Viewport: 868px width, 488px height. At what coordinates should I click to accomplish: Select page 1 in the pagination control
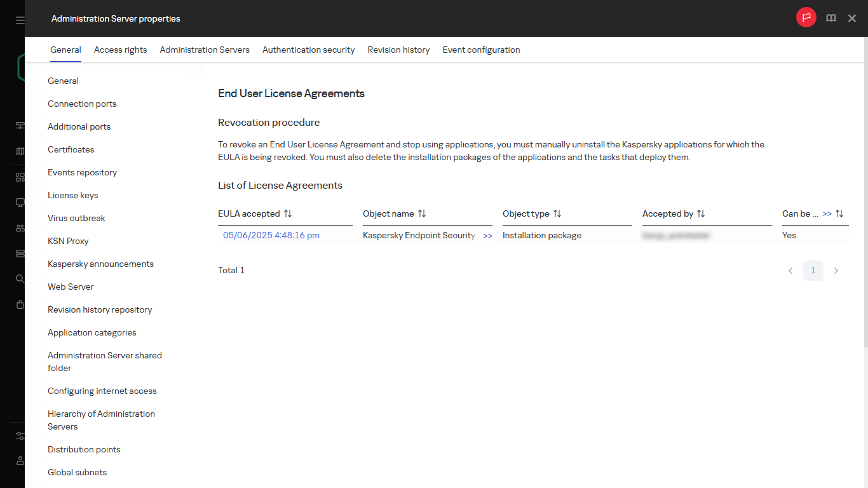click(813, 270)
